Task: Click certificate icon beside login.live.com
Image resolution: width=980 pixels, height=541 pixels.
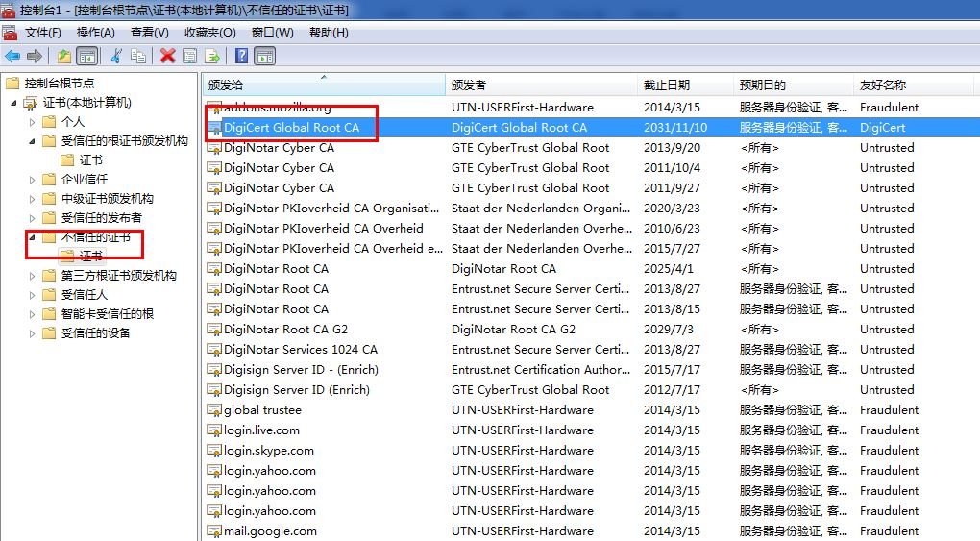Action: (x=214, y=430)
